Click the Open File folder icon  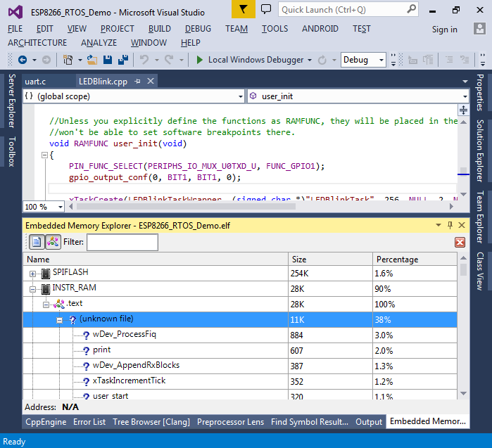(x=92, y=60)
